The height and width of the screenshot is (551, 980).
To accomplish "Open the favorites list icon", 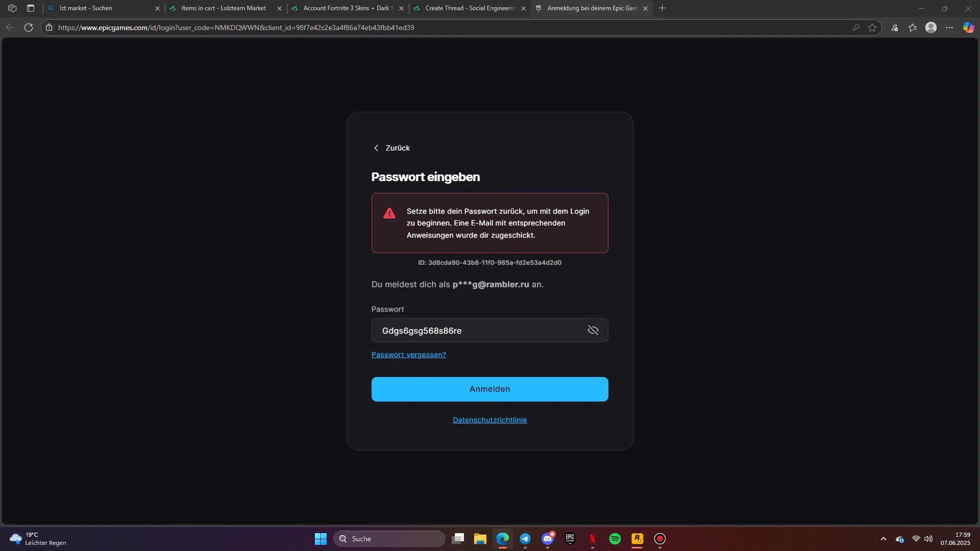I will click(x=913, y=28).
